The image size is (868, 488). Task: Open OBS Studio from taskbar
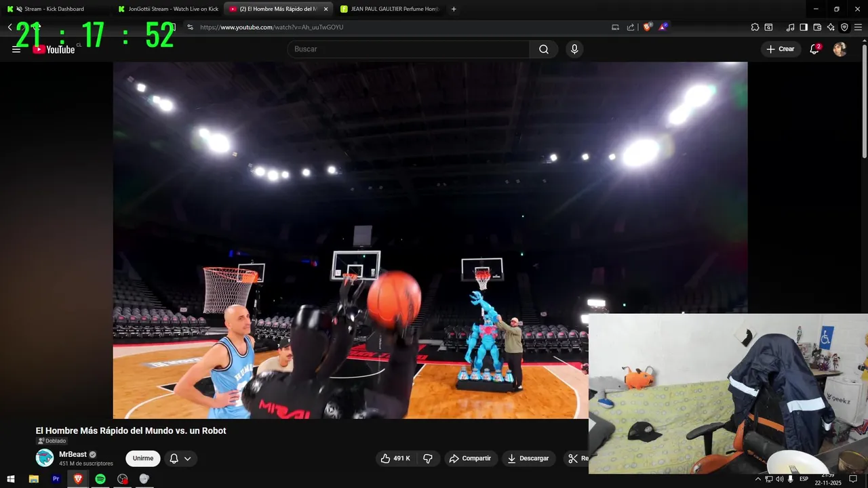tap(122, 479)
